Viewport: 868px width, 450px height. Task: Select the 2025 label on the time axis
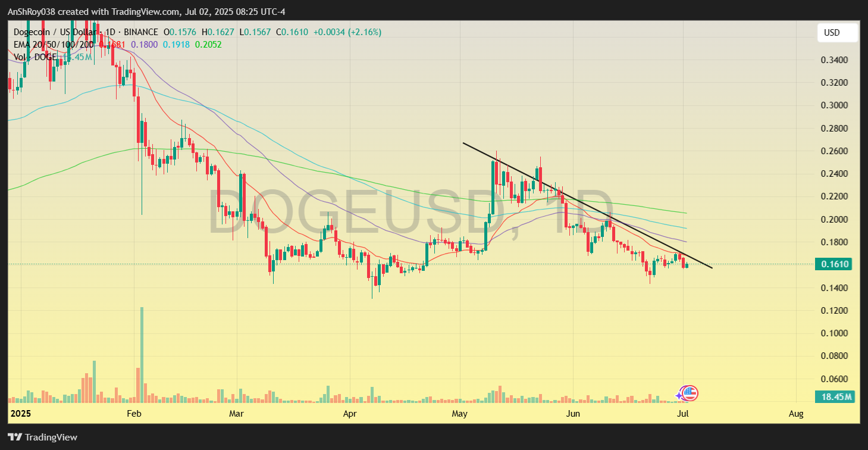22,413
